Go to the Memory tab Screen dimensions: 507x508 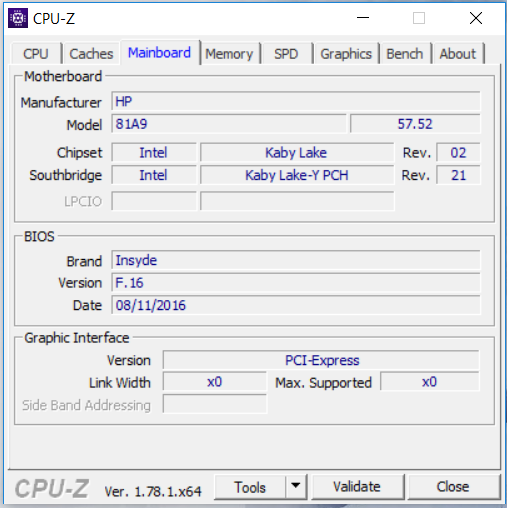click(229, 54)
